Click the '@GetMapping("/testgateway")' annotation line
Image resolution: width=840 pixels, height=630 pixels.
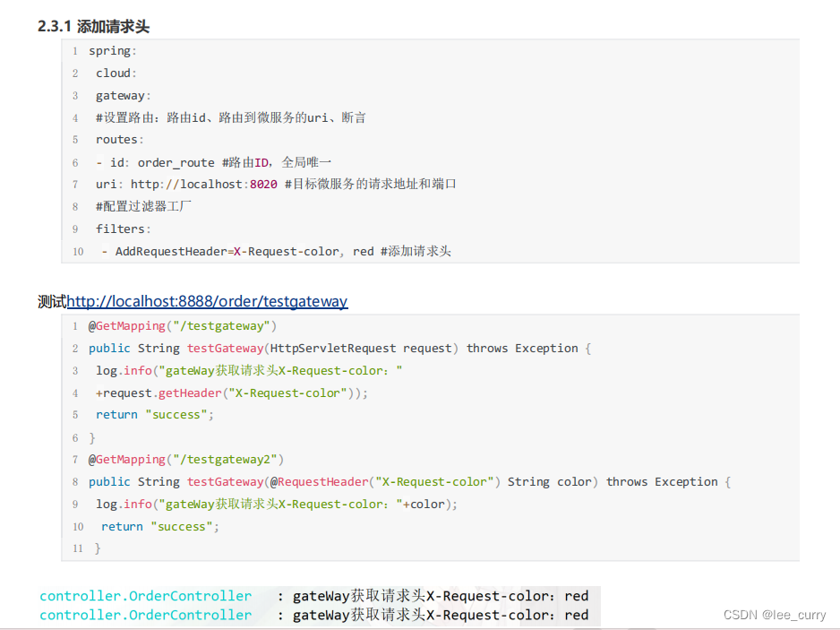pyautogui.click(x=182, y=326)
